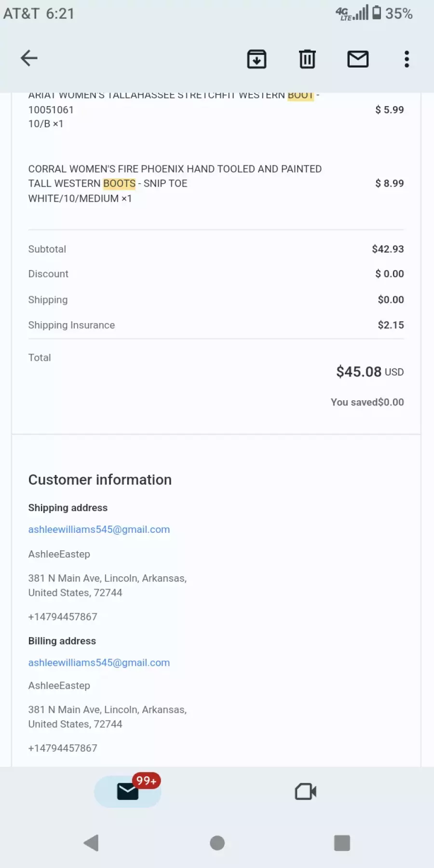Tap the shipping street address 381 N Main

[108, 585]
